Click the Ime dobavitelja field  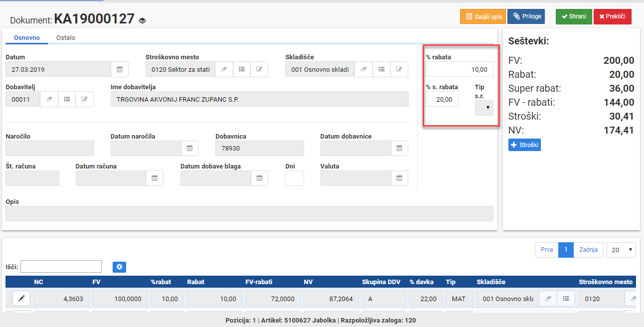pyautogui.click(x=260, y=99)
